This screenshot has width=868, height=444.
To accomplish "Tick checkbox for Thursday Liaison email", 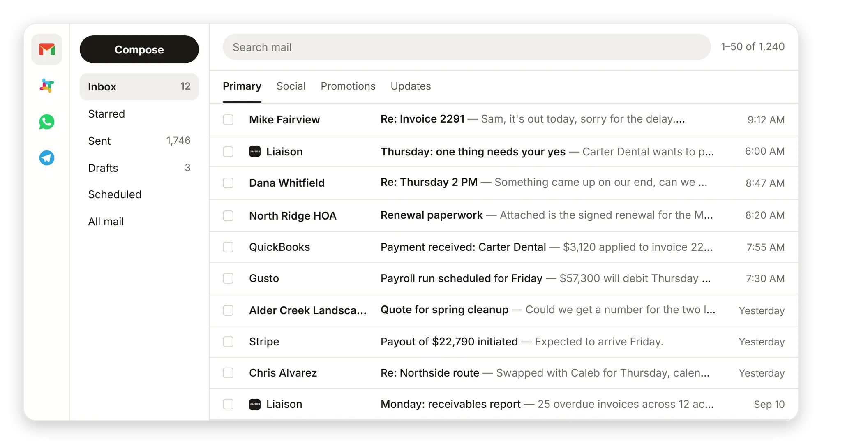I will pyautogui.click(x=228, y=152).
